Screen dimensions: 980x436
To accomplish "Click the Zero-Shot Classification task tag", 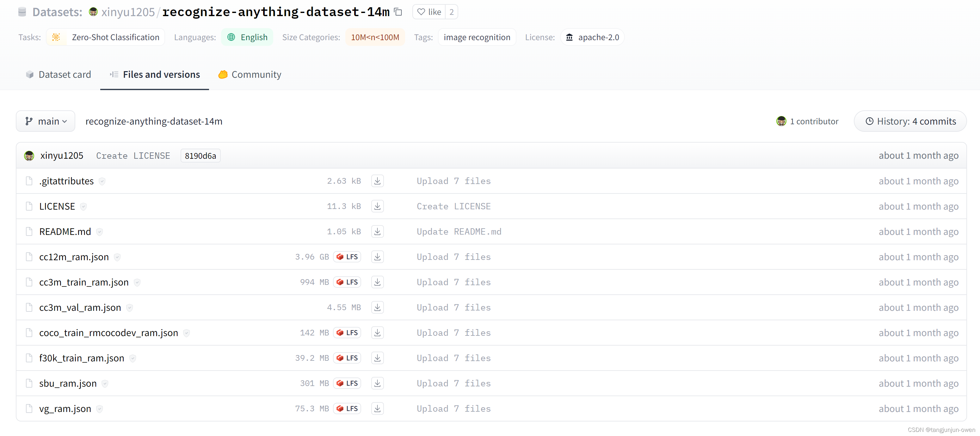I will coord(106,37).
